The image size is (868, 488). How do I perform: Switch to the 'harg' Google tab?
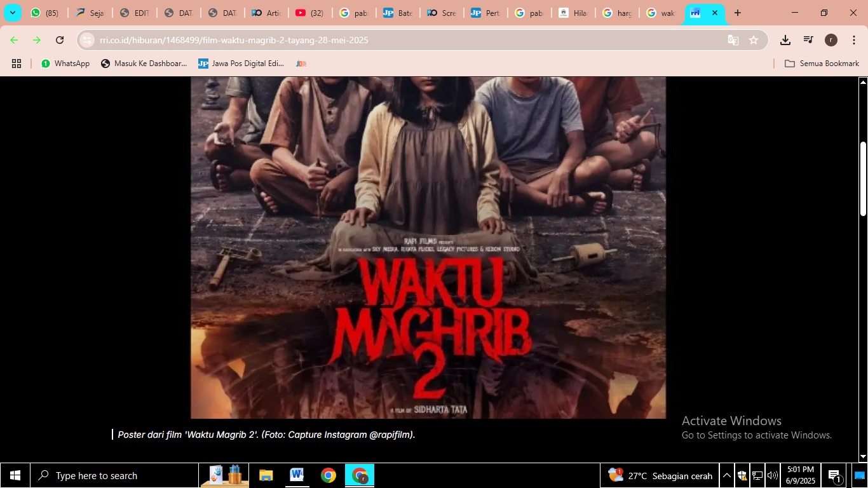tap(617, 13)
